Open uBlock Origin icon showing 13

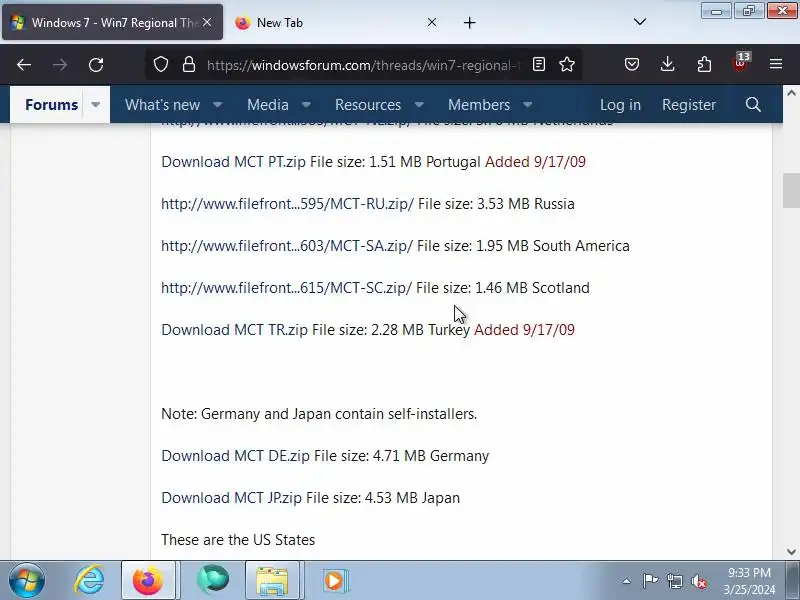coord(740,63)
